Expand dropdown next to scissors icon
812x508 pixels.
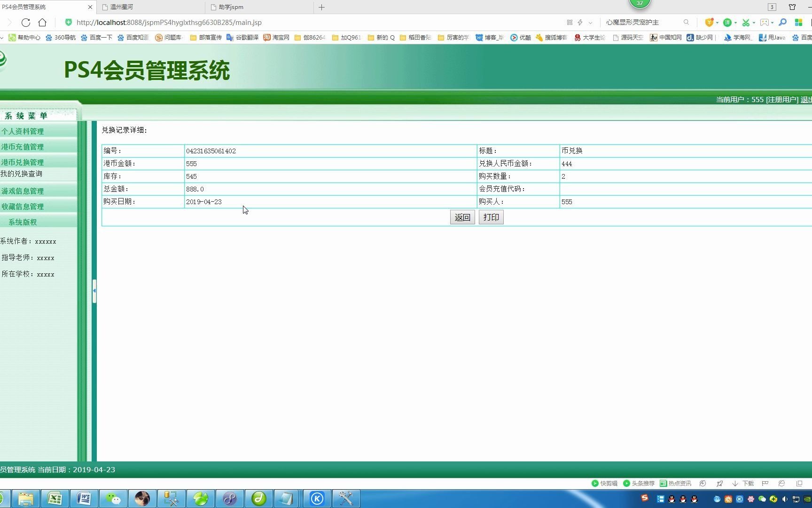754,23
